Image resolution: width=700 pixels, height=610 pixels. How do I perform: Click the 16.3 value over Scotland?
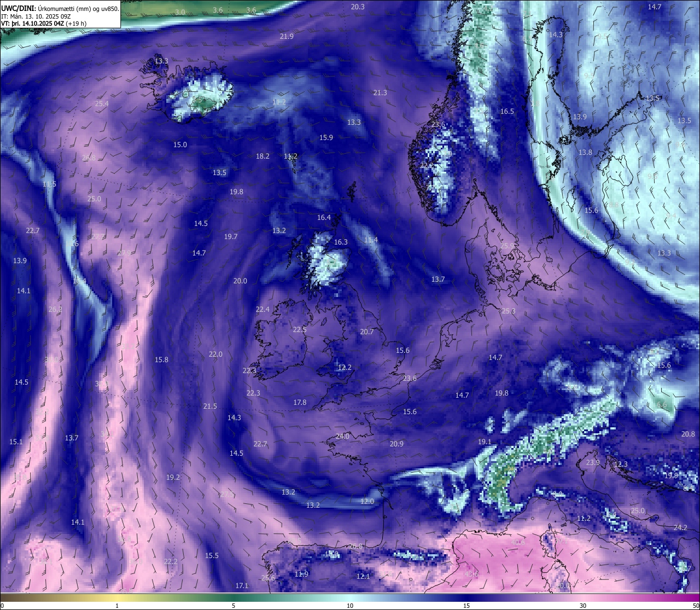click(x=341, y=242)
